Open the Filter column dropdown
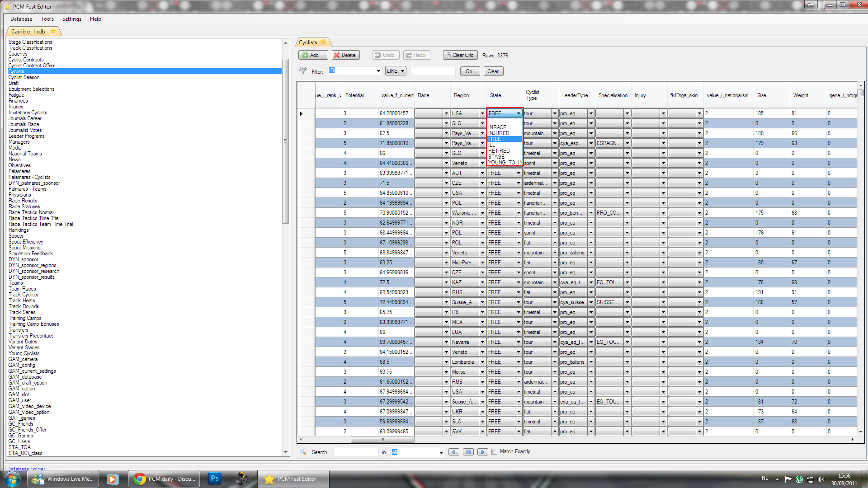 pos(378,71)
